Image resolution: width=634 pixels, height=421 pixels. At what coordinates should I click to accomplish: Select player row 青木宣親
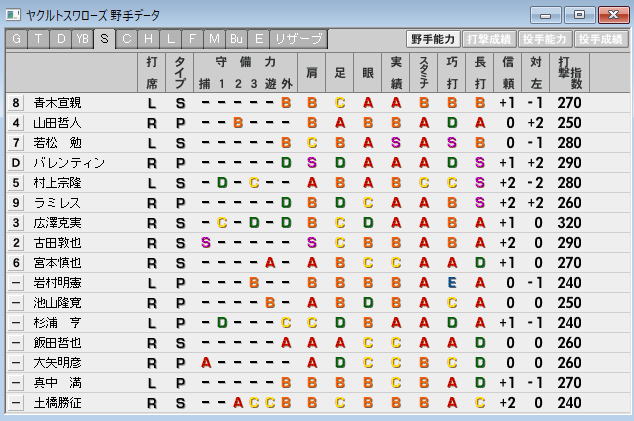58,102
